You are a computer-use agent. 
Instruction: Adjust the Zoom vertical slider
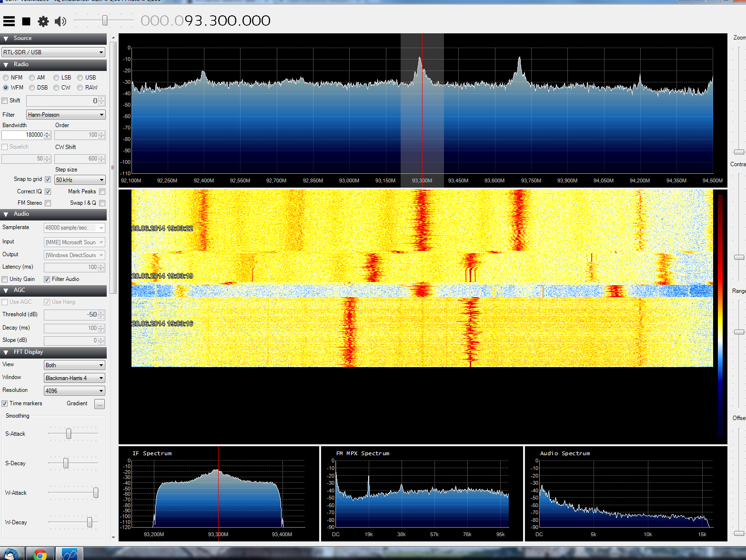point(739,152)
